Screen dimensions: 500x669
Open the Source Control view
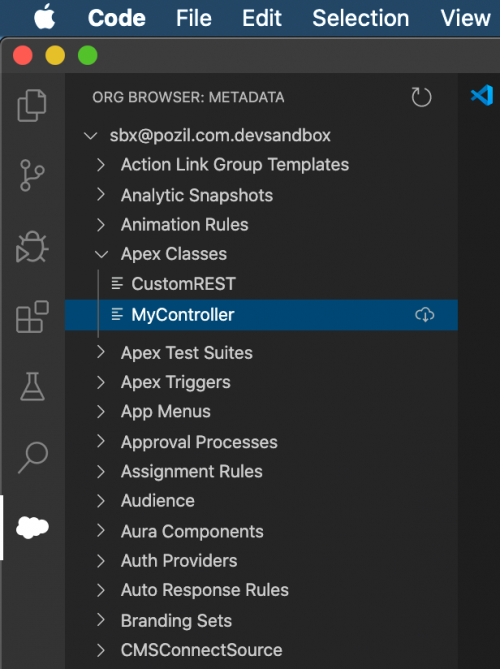(x=32, y=175)
